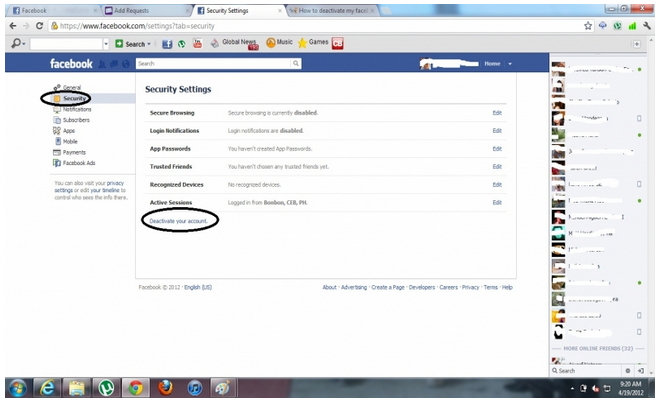
Task: Open notifications globe icon in Facebook header
Action: point(125,64)
